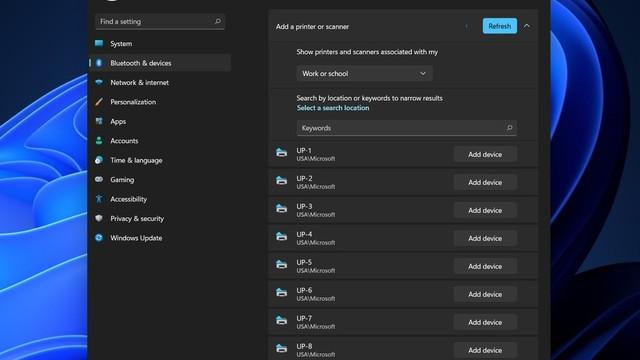The image size is (640, 360).
Task: Go to Bluetooth & devices settings
Action: (160, 63)
